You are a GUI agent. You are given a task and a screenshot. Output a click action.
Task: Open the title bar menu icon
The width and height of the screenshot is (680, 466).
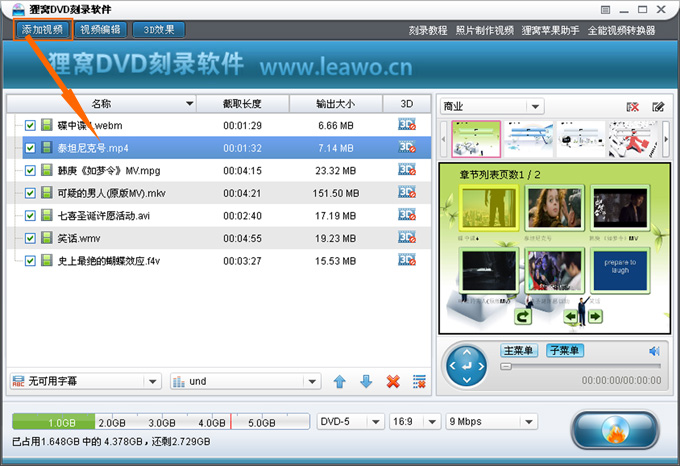pos(605,10)
